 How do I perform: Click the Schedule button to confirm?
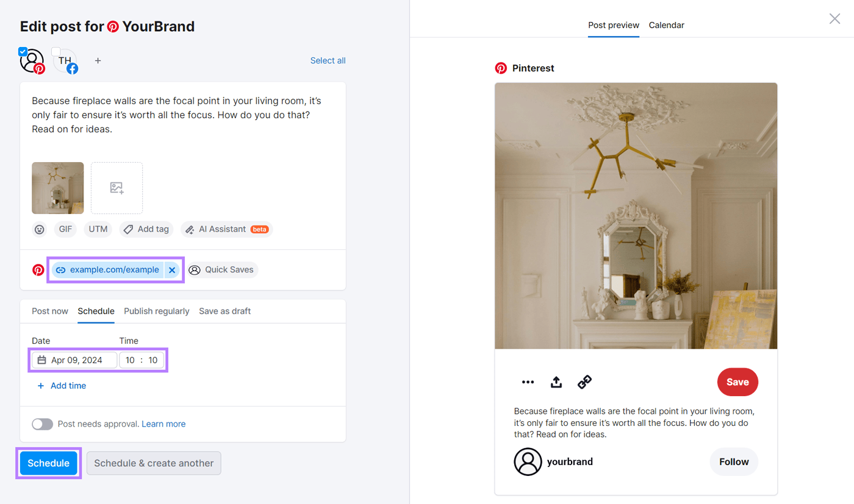(x=48, y=463)
